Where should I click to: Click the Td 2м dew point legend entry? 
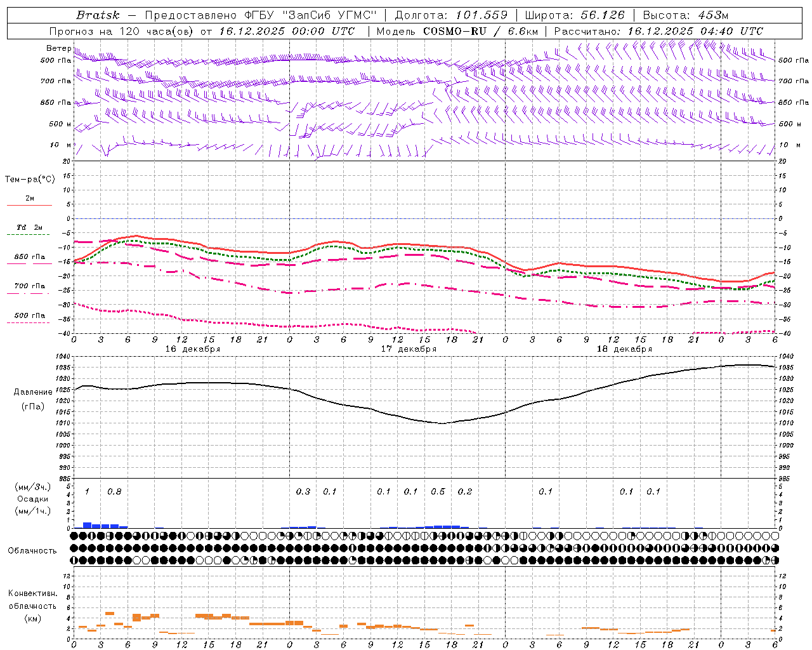30,227
